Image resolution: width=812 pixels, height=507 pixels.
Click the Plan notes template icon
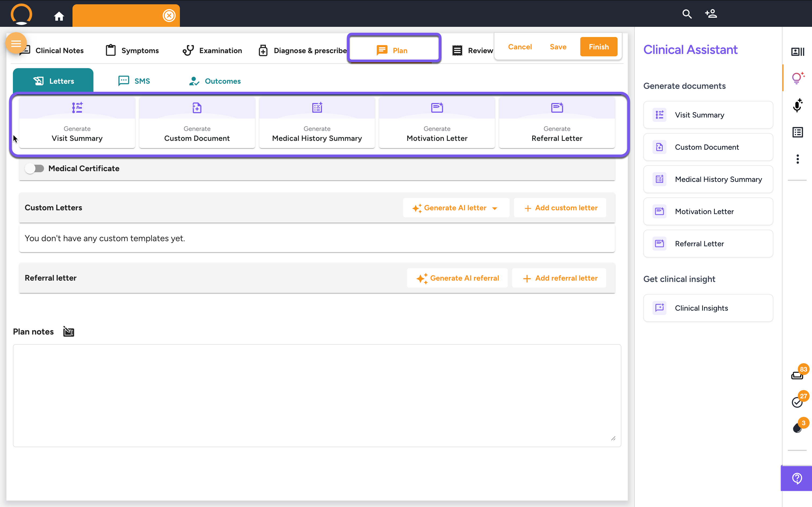coord(69,332)
